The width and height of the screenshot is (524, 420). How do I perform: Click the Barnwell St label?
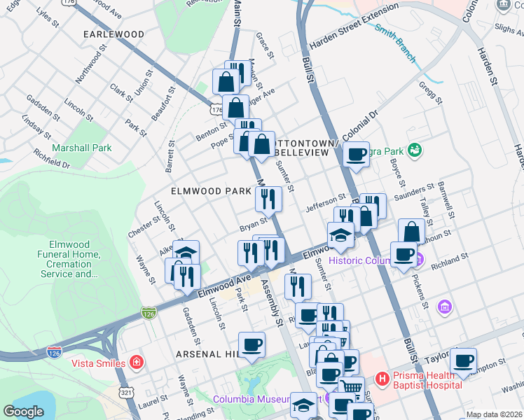[446, 200]
